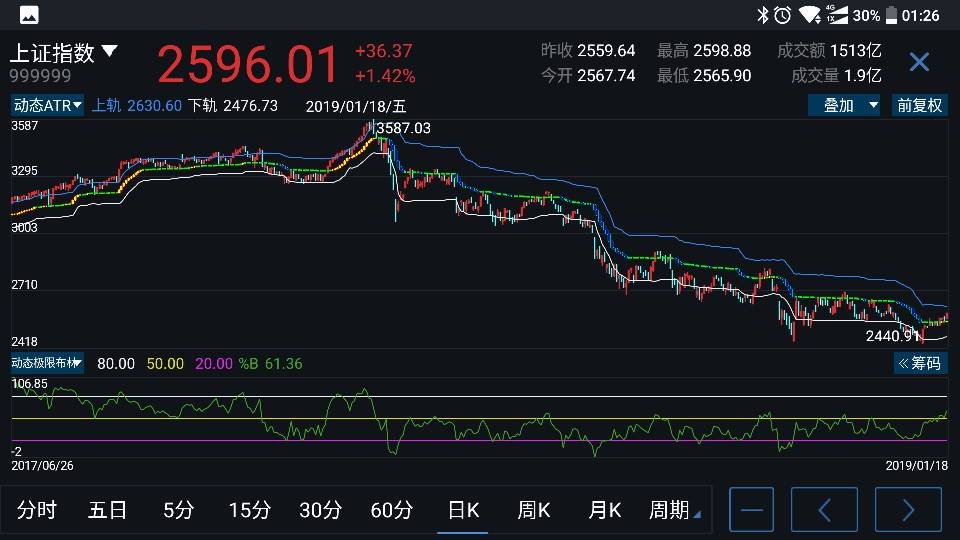Select the 月K monthly chart tab
Screen dimensions: 960x540
[604, 510]
